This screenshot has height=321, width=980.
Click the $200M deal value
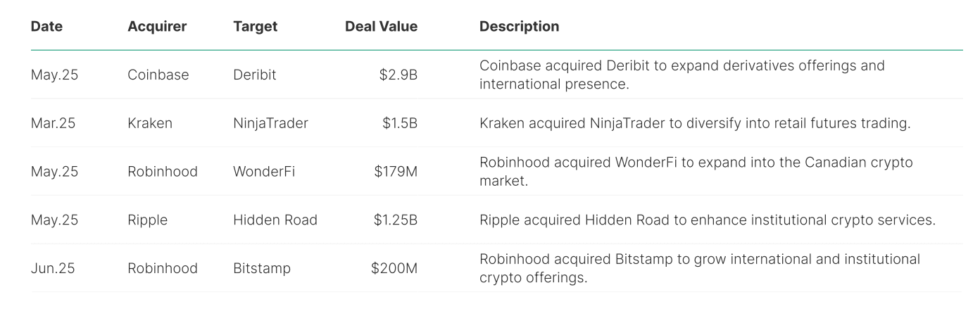pos(394,268)
